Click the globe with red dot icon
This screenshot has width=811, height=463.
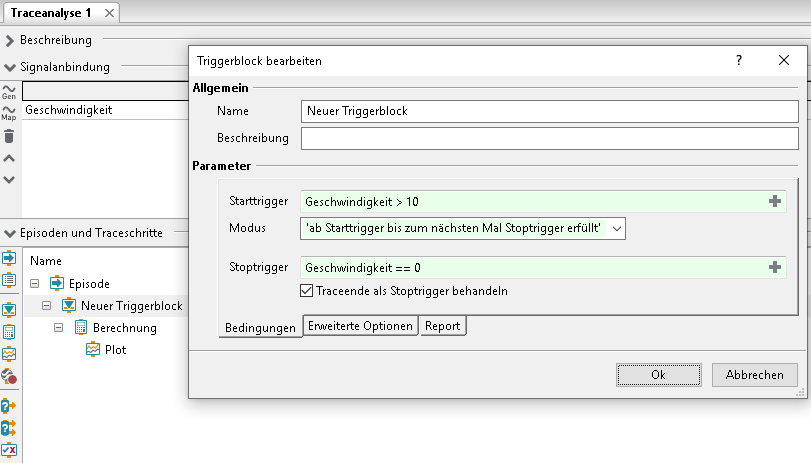click(9, 376)
